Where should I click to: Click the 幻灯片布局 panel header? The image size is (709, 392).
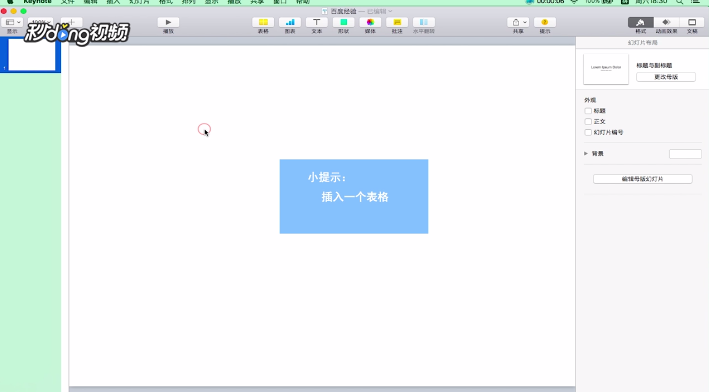point(643,43)
